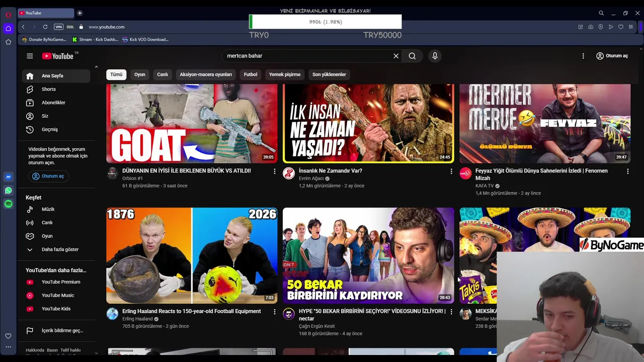Viewport: 644px width, 362px height.
Task: Open options menu for HYPE 50 BEKAR video
Action: (451, 312)
